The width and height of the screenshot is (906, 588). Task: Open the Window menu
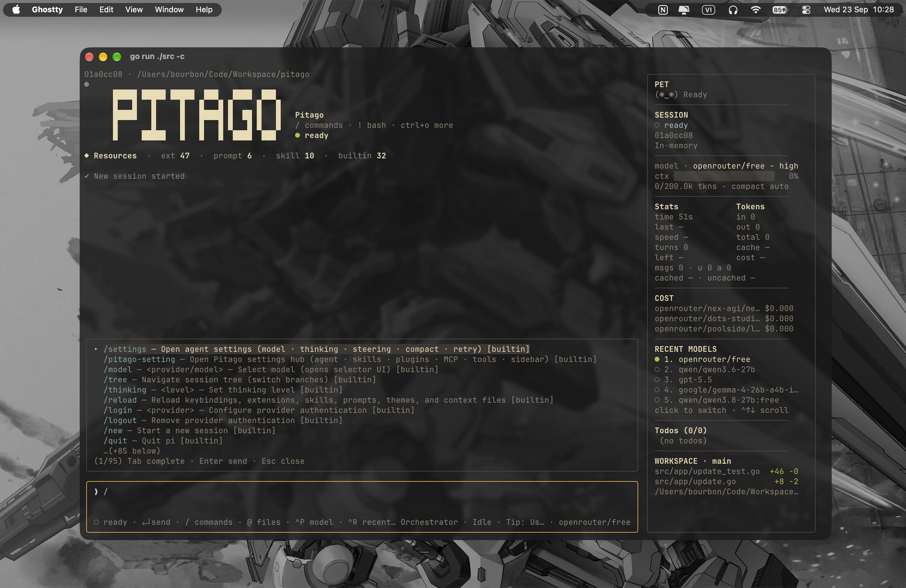169,10
